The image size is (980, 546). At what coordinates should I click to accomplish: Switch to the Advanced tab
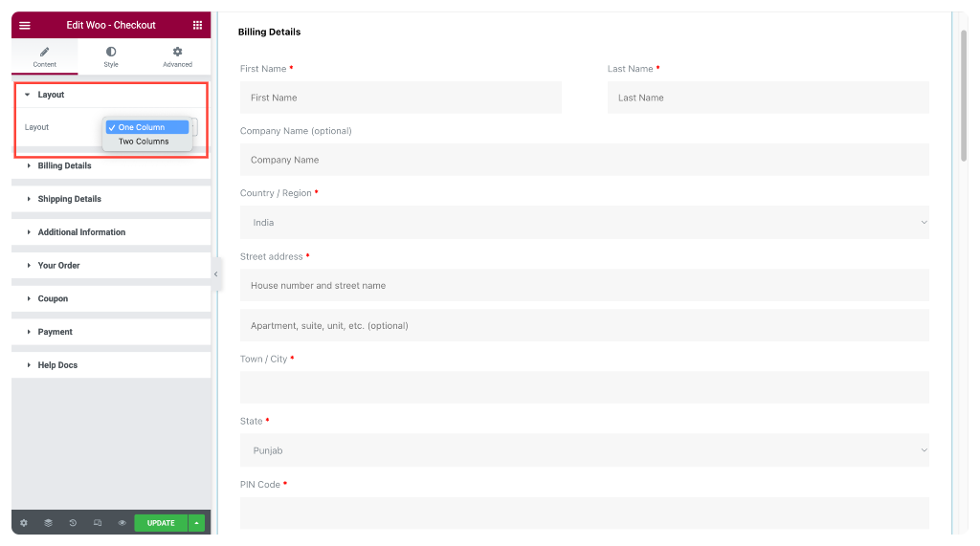coord(177,56)
